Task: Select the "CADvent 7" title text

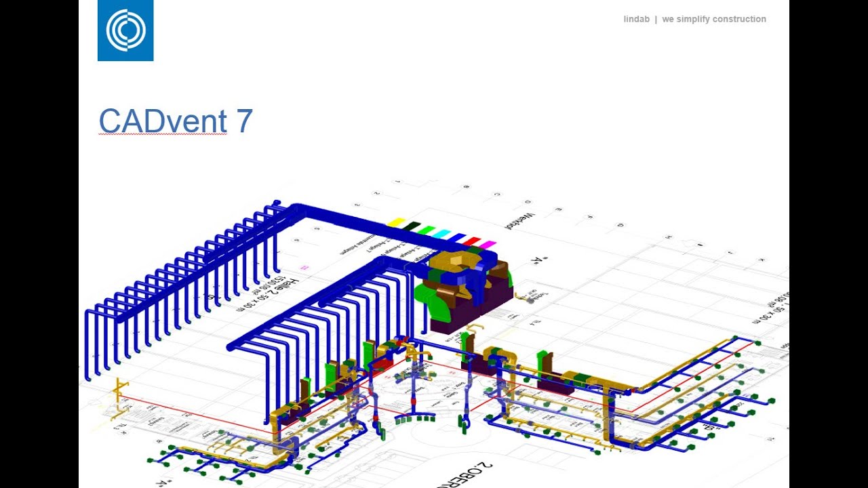Action: point(176,121)
